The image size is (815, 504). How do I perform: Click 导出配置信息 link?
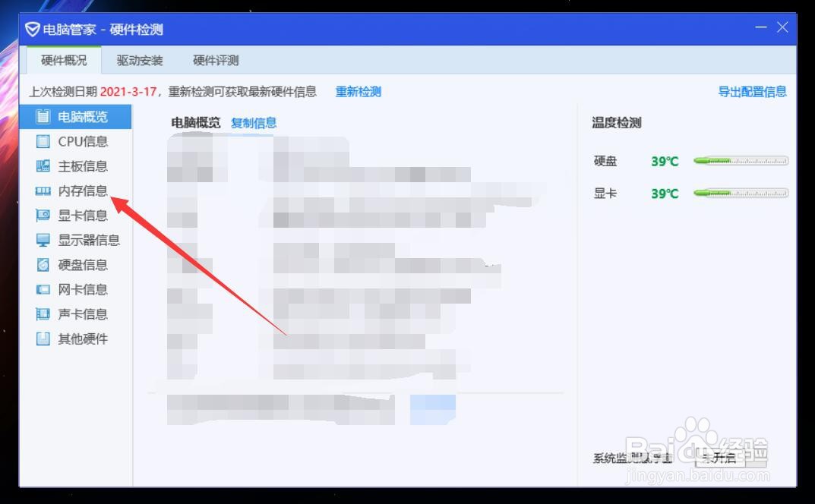(752, 92)
